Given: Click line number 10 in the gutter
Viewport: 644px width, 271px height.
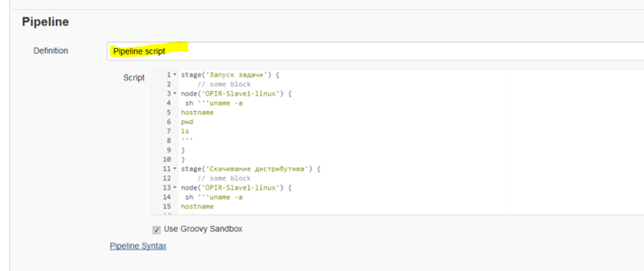Looking at the screenshot, I should pyautogui.click(x=167, y=160).
